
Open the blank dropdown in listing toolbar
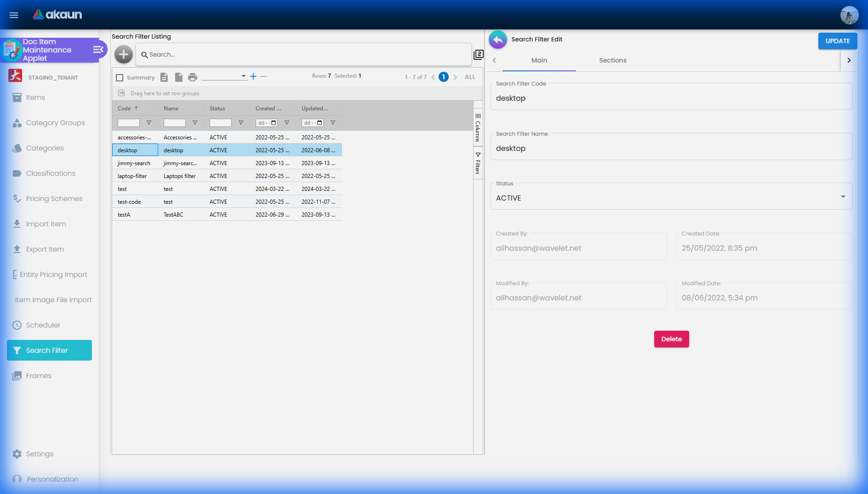pos(224,76)
